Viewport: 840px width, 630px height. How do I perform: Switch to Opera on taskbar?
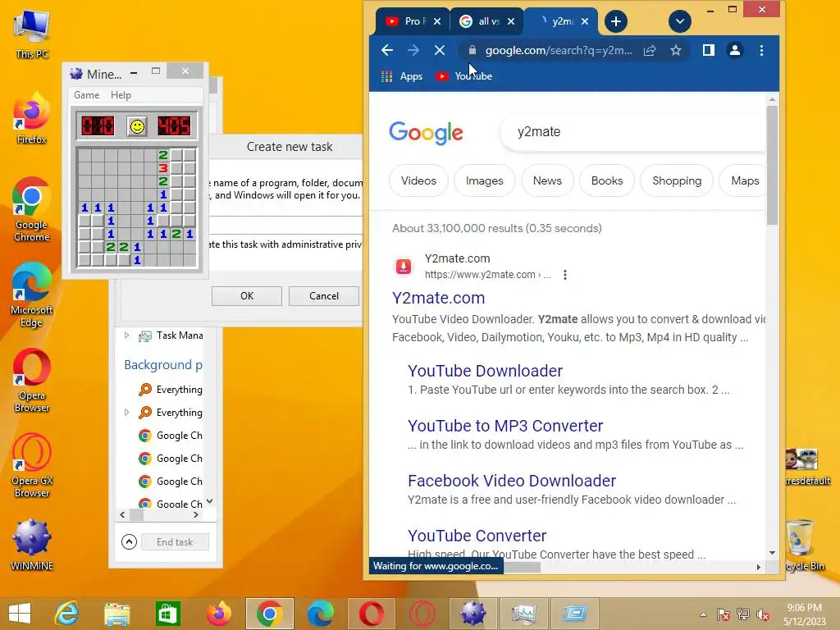coord(372,614)
